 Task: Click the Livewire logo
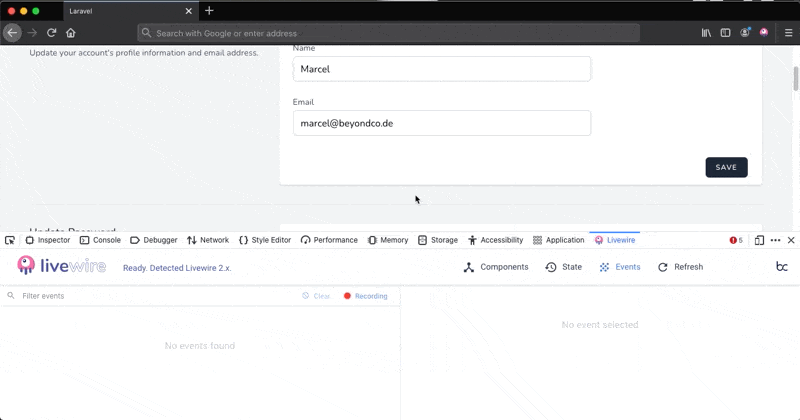click(61, 265)
